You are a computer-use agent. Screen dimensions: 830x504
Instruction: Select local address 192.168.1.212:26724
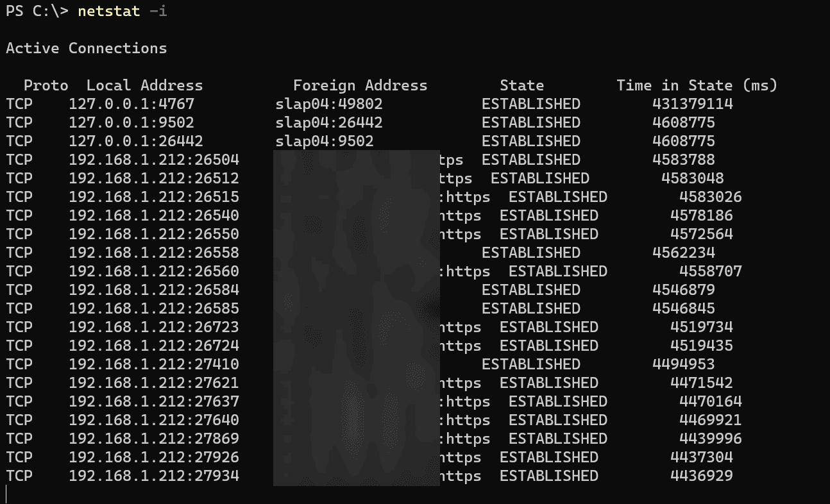[x=154, y=346]
